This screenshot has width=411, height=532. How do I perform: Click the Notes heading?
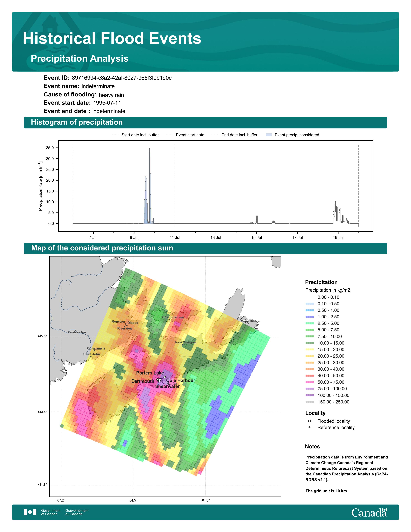(312, 447)
